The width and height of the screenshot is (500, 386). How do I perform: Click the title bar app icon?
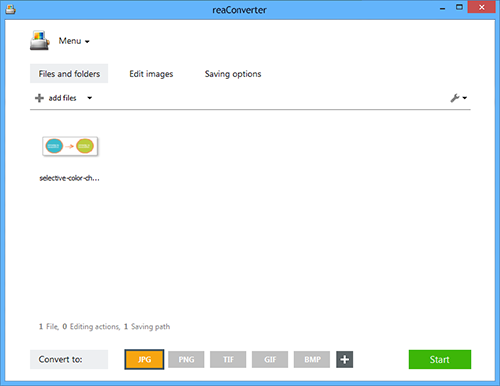[11, 10]
